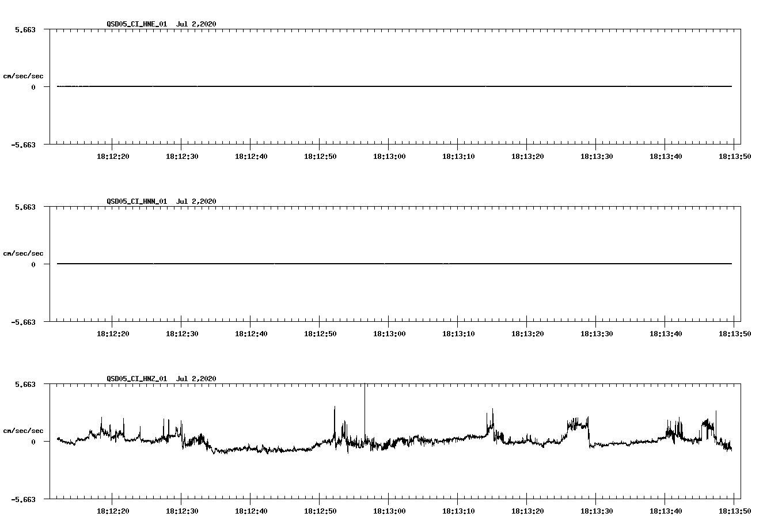The height and width of the screenshot is (532, 782).
Task: Click the 5.663 label on HNZ plot
Action: click(25, 384)
